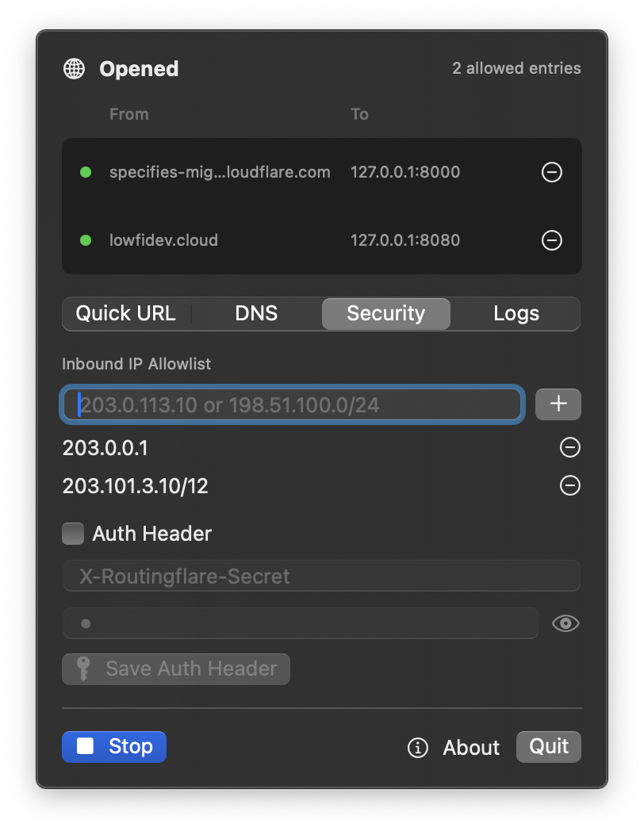Focus the Inbound IP Allowlist input field

point(292,404)
